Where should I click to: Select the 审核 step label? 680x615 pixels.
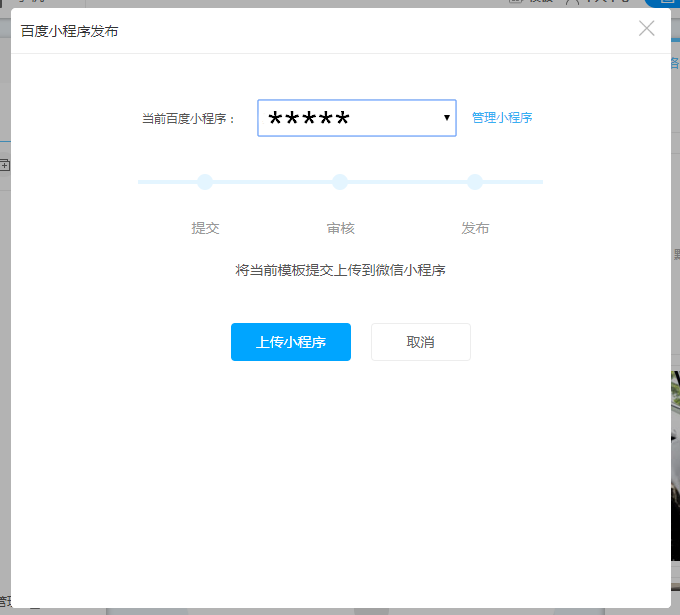340,228
